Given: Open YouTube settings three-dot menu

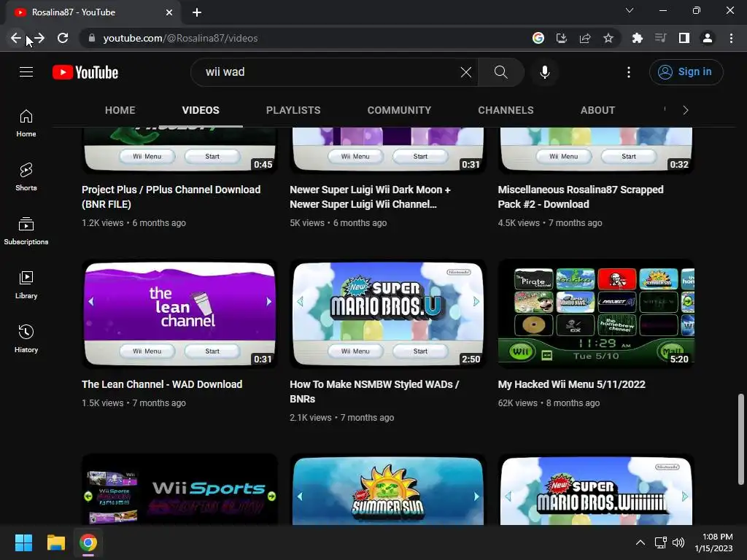Looking at the screenshot, I should [x=629, y=72].
